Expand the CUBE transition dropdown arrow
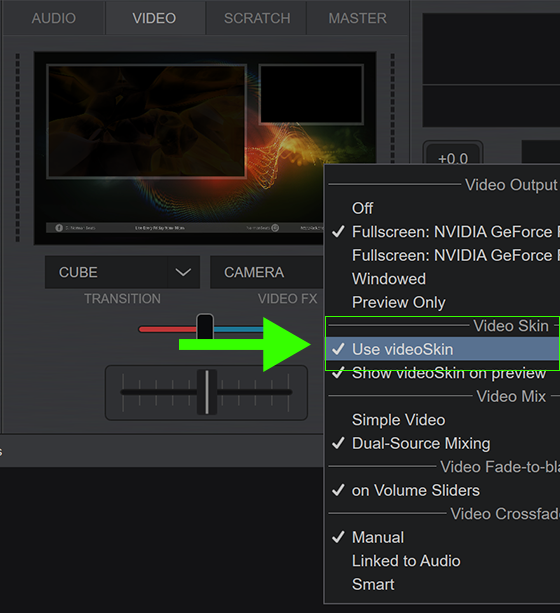Screen dimensions: 560x613 (183, 272)
